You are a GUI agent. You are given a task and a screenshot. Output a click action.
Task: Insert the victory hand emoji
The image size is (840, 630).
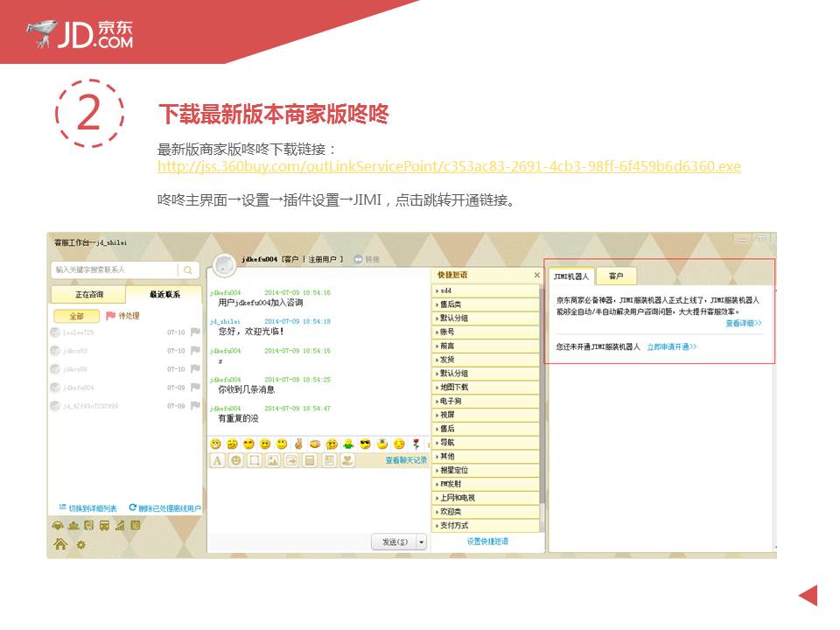(298, 444)
